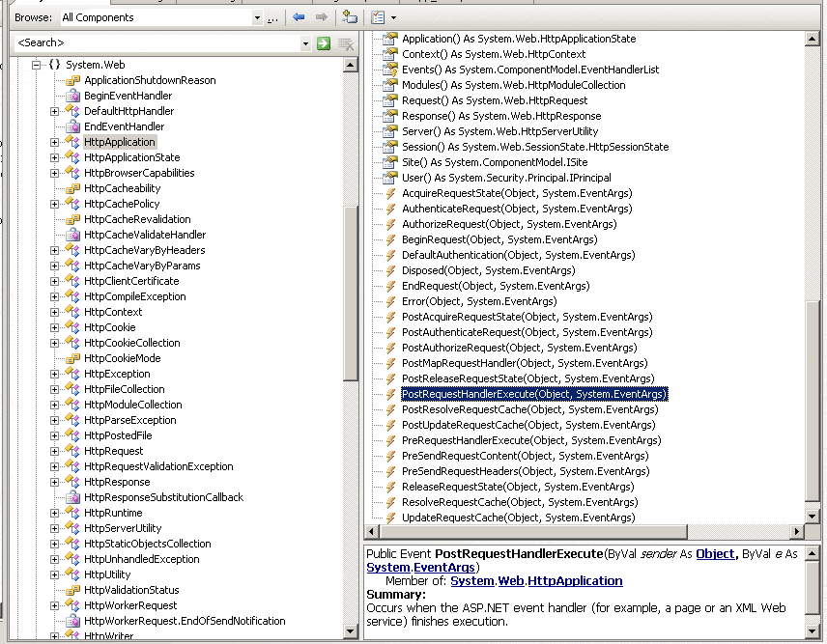This screenshot has width=827, height=644.
Task: Click the Forward navigation arrow in toolbar
Action: (321, 16)
